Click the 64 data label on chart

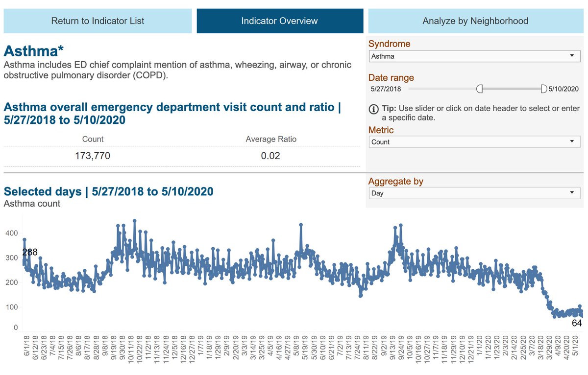click(x=577, y=323)
